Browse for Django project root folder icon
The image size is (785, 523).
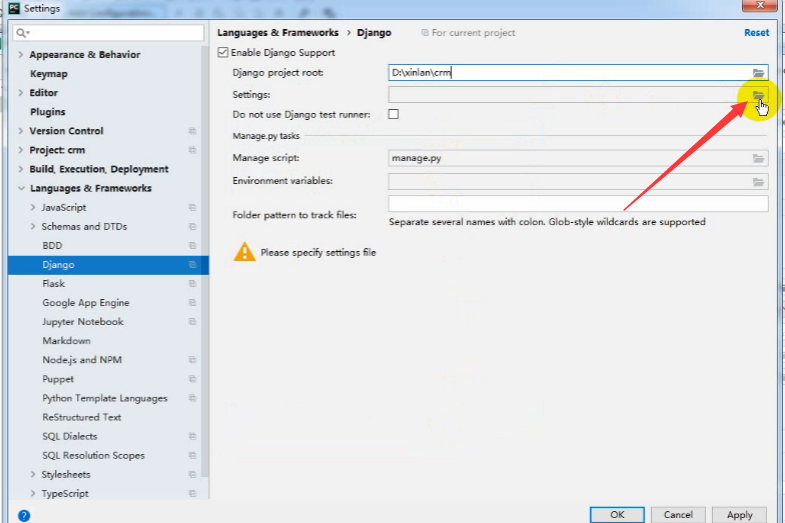[x=758, y=73]
